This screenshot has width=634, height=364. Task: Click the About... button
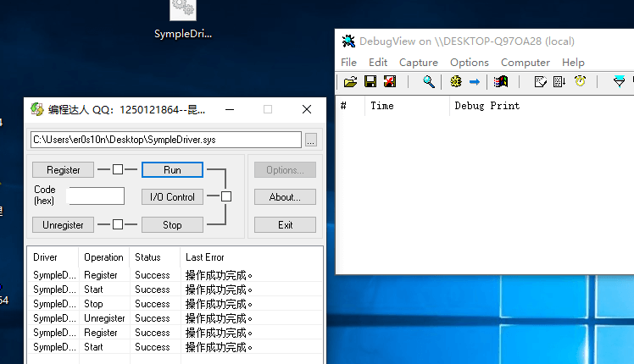[x=285, y=197]
